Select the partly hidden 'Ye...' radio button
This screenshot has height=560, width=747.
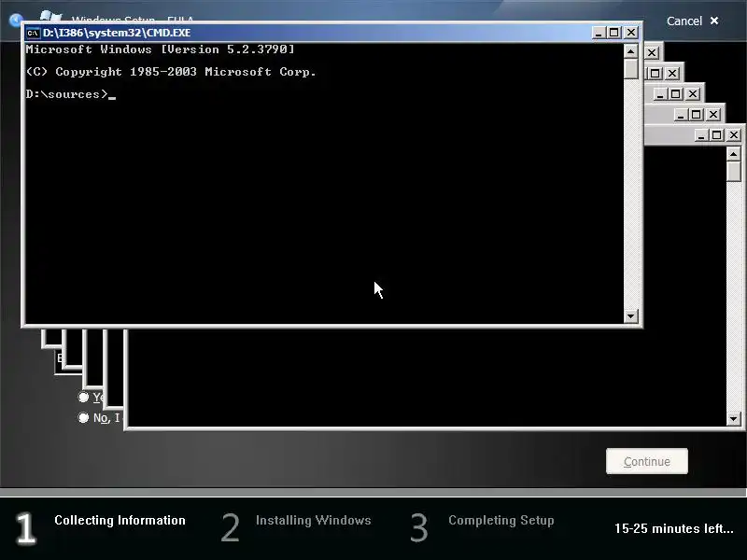click(83, 398)
